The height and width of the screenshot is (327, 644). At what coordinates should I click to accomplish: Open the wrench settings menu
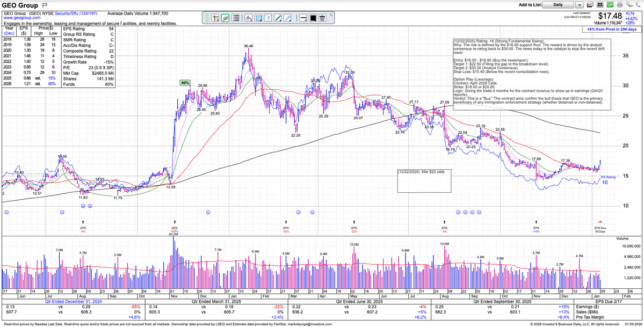pyautogui.click(x=629, y=4)
